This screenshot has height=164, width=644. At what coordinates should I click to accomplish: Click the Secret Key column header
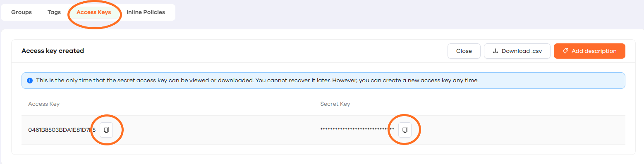coord(335,104)
